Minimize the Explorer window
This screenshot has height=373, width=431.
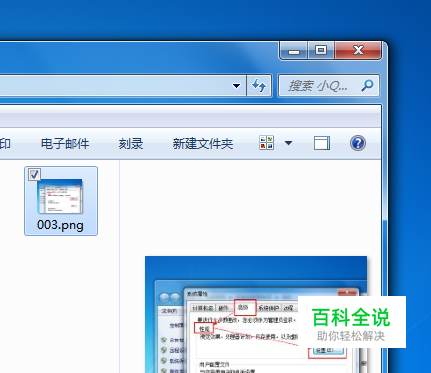pyautogui.click(x=294, y=51)
